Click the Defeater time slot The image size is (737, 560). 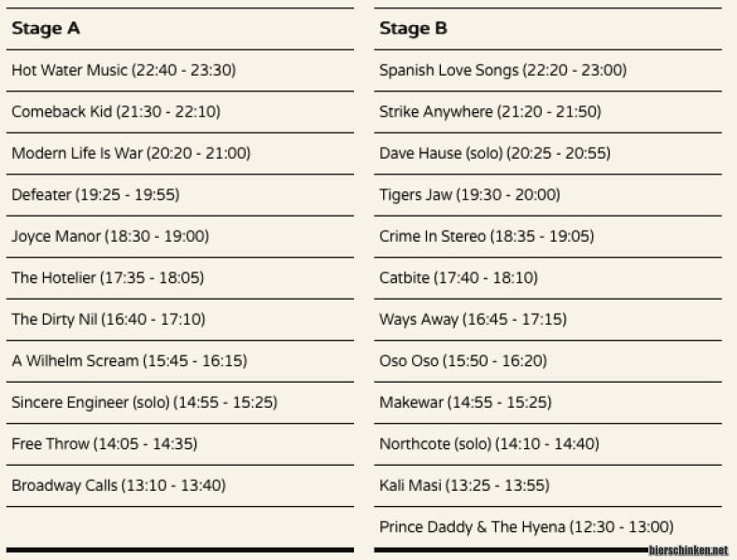(x=95, y=195)
